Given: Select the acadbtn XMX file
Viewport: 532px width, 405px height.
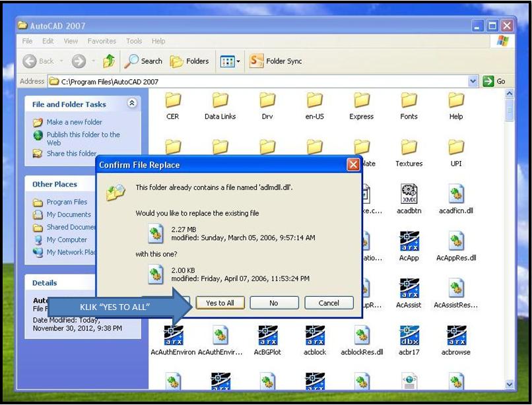Looking at the screenshot, I should 409,199.
